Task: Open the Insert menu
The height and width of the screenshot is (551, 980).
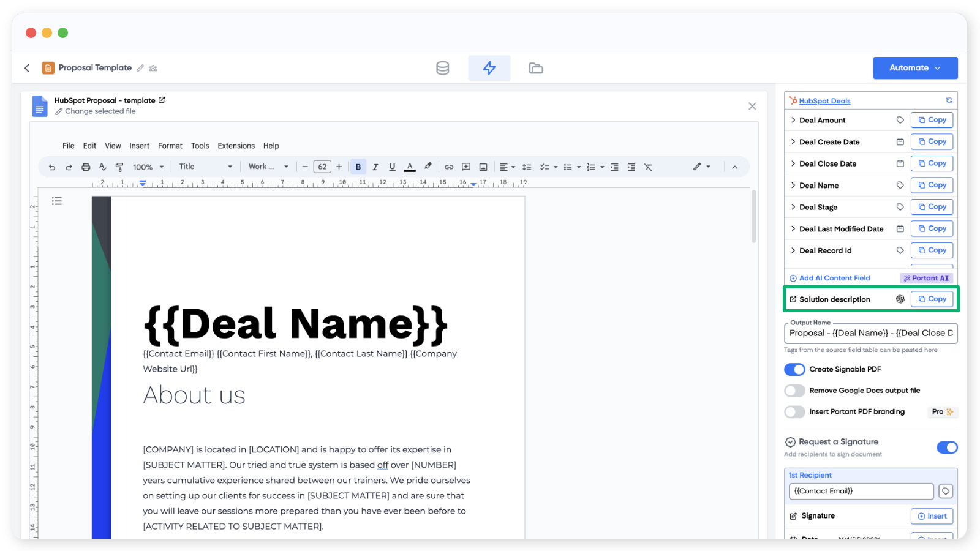Action: (x=139, y=146)
